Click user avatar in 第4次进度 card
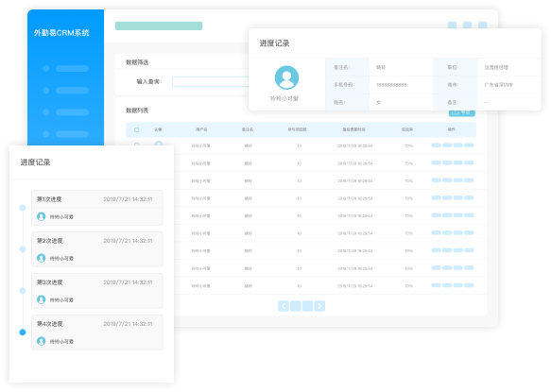551x392 pixels. pyautogui.click(x=42, y=341)
